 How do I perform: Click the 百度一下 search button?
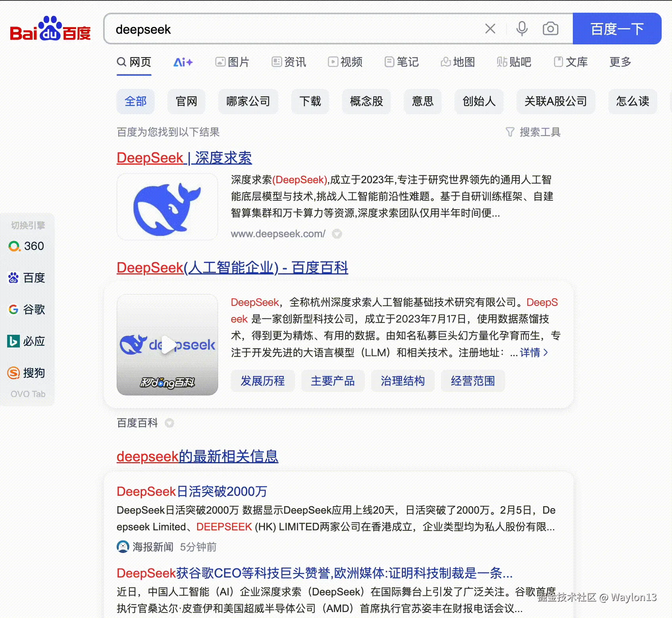[617, 29]
